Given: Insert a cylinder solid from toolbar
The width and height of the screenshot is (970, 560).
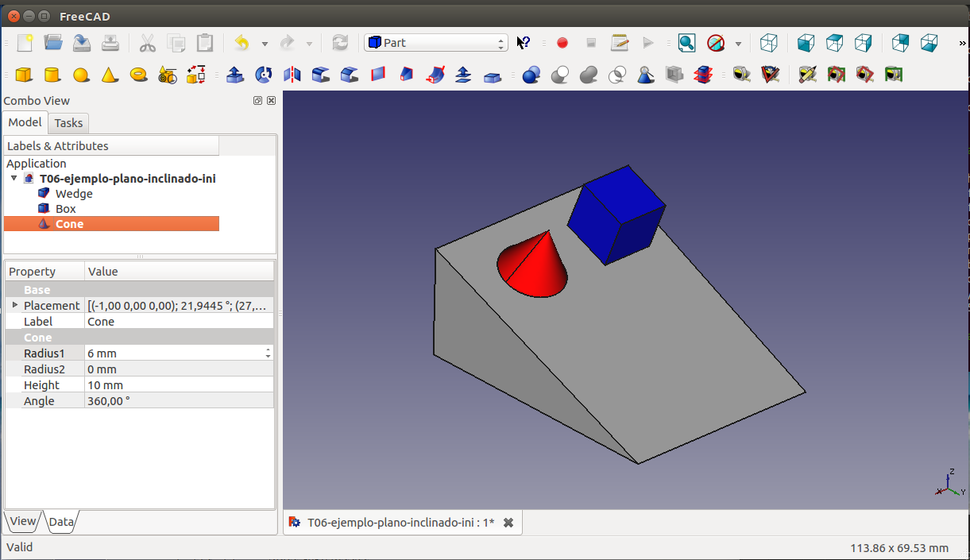Looking at the screenshot, I should [x=52, y=75].
